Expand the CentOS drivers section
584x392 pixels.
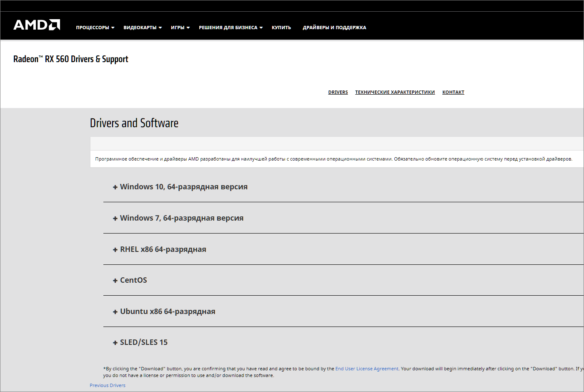tap(130, 280)
